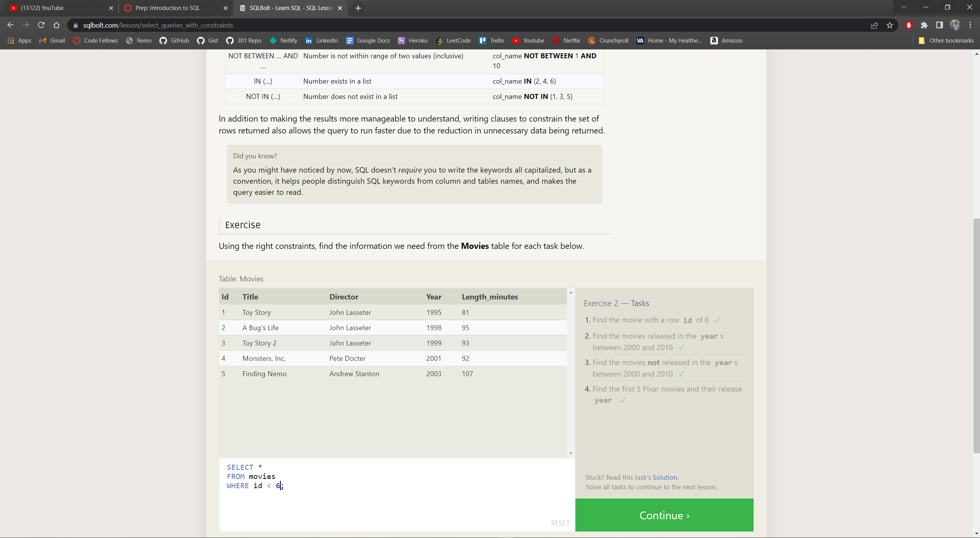This screenshot has width=980, height=538.
Task: Open a new browser tab
Action: [358, 8]
